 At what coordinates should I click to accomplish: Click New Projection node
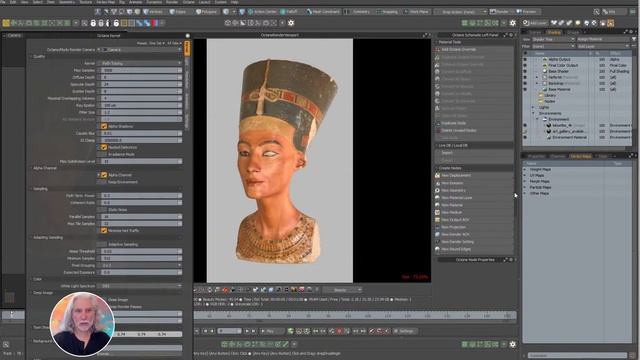474,227
